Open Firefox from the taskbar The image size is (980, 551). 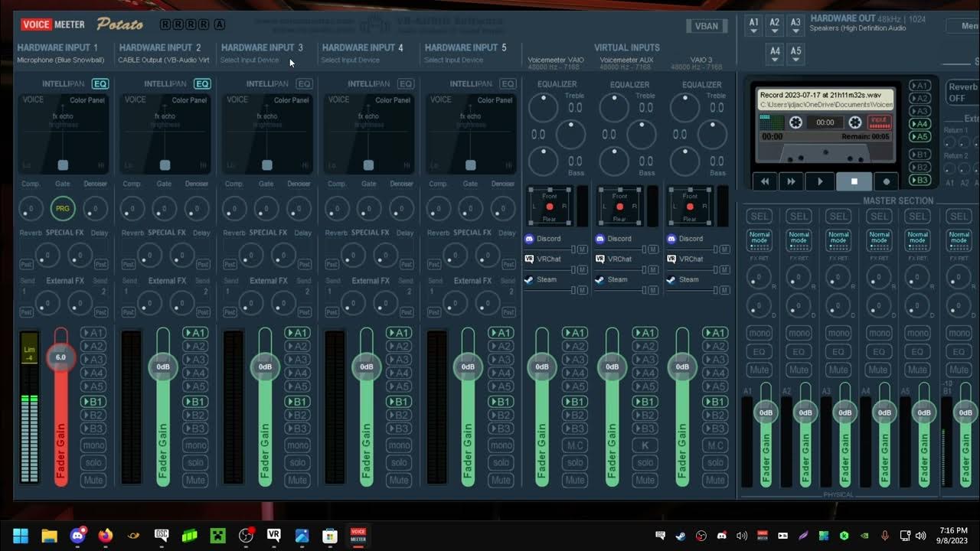coord(105,536)
